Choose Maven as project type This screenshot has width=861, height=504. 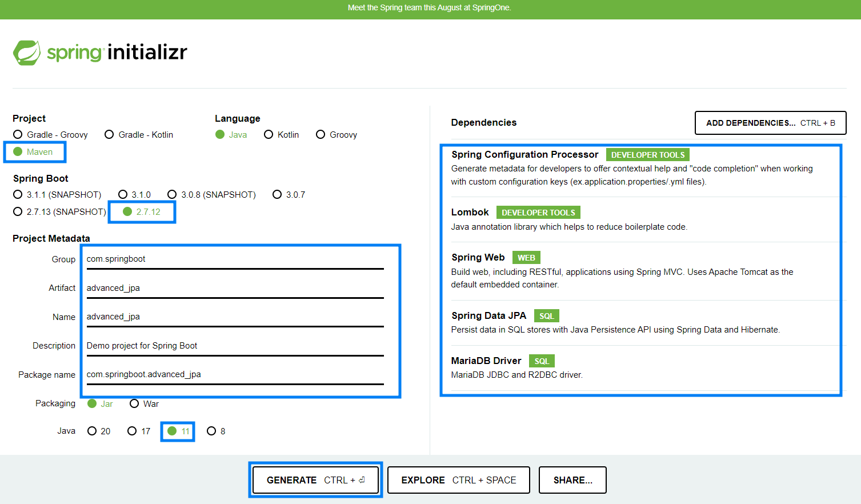(33, 152)
